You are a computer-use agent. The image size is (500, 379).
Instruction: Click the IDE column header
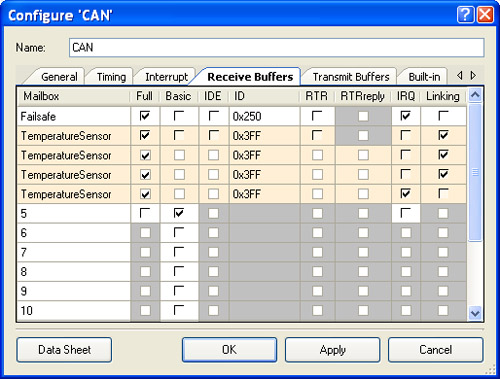pyautogui.click(x=213, y=96)
